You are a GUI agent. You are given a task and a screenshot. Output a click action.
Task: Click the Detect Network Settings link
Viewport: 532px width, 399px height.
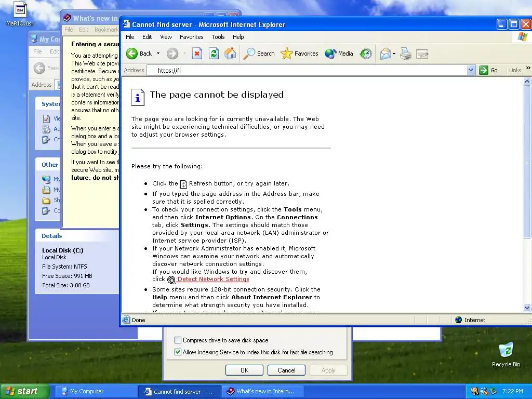click(x=214, y=279)
